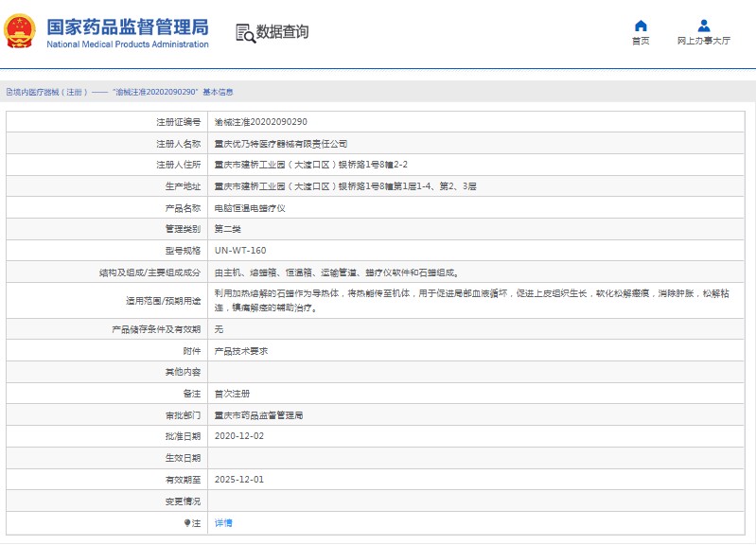Select expiry date 2025-12-01
The image size is (756, 545).
click(239, 480)
